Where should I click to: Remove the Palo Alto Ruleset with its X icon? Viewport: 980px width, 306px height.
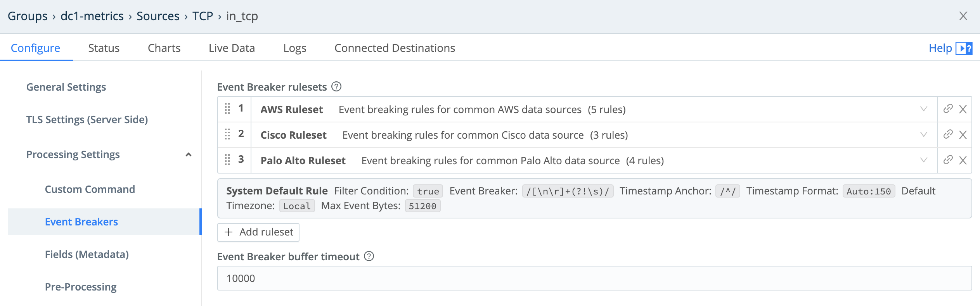point(963,160)
